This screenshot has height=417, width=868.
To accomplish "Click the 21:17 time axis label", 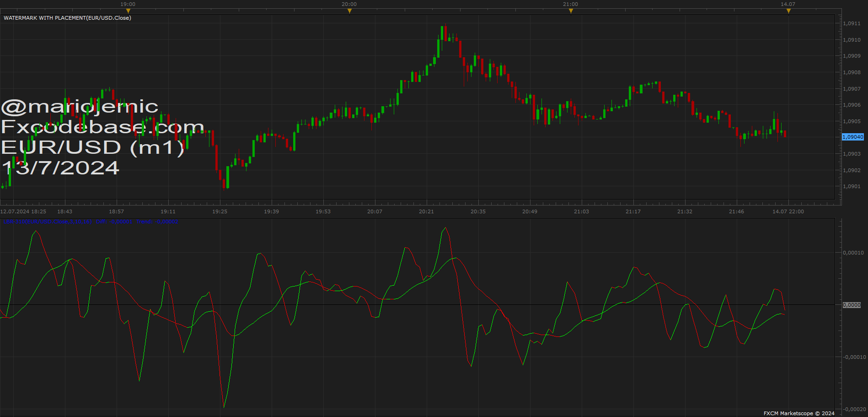I will point(633,211).
